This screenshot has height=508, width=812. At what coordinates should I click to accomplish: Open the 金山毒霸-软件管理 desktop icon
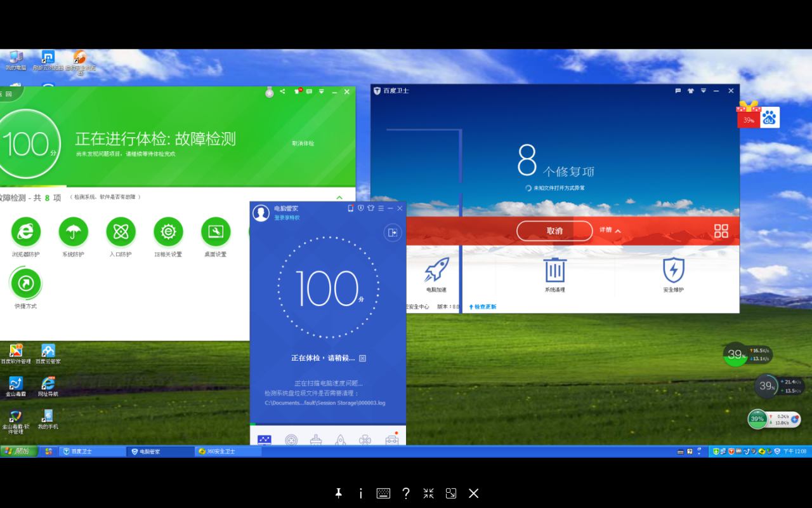[15, 422]
